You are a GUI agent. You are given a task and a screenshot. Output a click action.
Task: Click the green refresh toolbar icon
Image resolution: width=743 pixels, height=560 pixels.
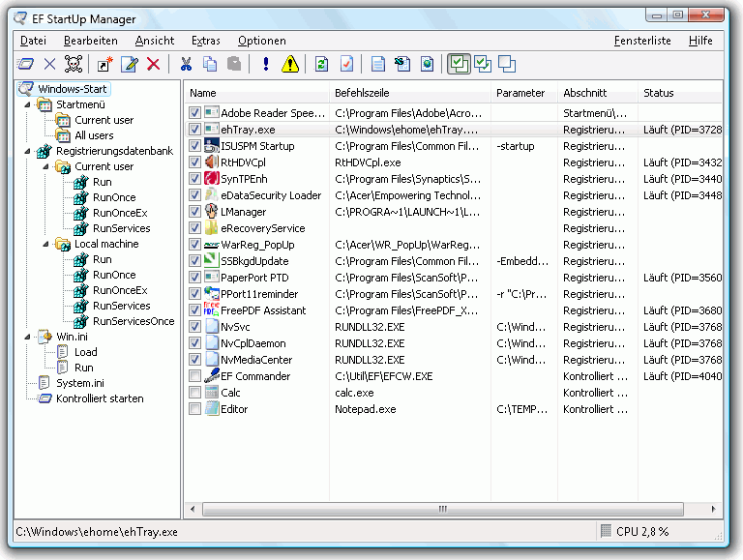[x=321, y=64]
